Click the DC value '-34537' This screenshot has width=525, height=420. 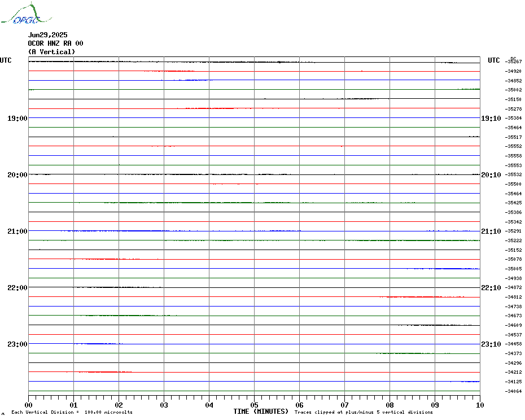tap(513, 335)
